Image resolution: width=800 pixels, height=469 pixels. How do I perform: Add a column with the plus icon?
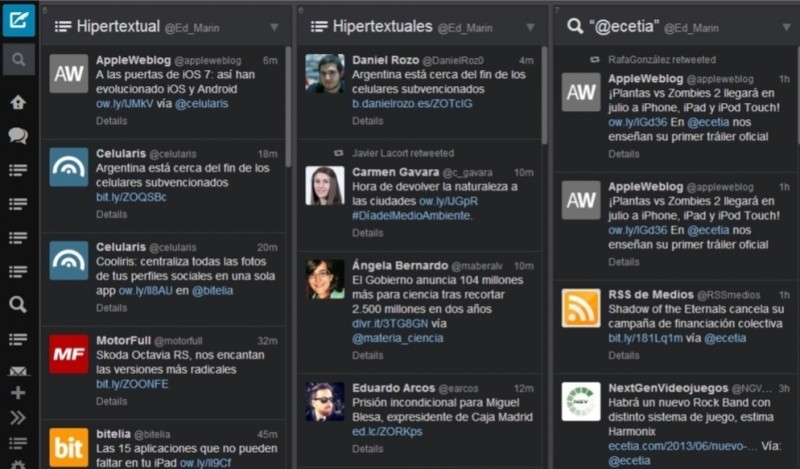(x=18, y=392)
